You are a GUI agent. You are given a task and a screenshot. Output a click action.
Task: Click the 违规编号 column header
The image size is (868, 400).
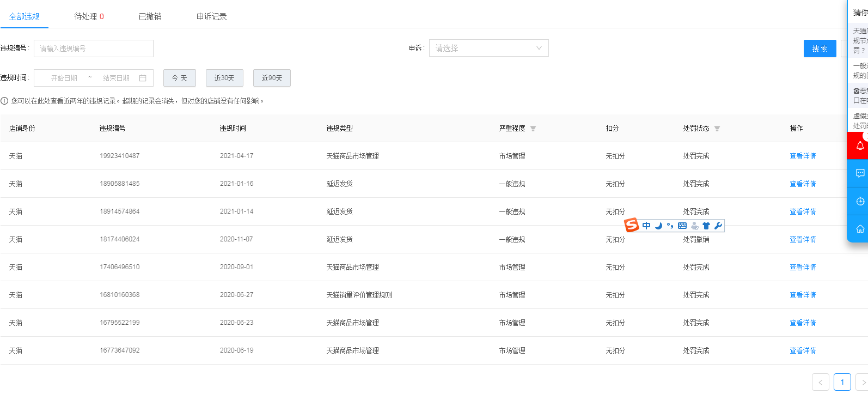click(x=112, y=128)
